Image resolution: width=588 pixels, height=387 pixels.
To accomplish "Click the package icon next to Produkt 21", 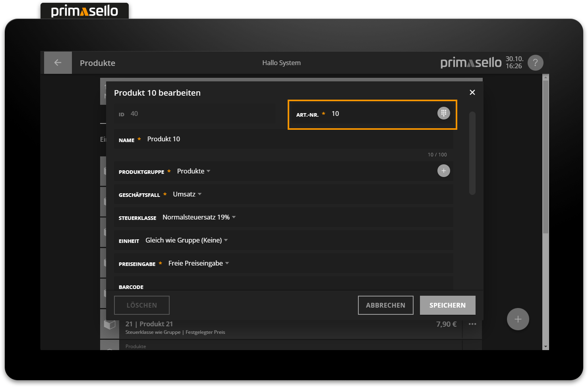I will tap(110, 325).
